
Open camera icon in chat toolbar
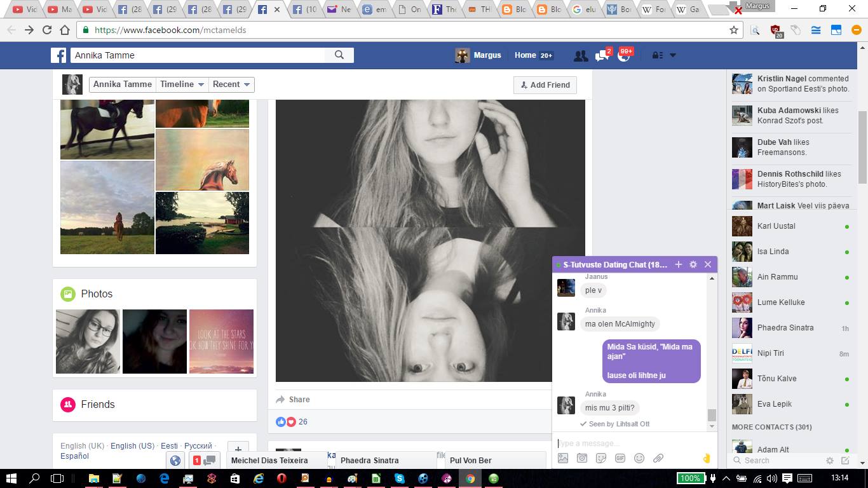point(582,458)
